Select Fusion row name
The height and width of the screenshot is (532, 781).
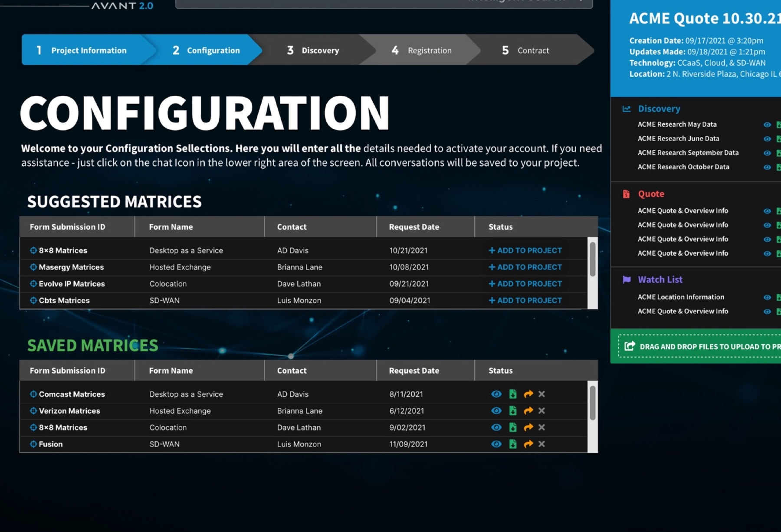pos(51,444)
